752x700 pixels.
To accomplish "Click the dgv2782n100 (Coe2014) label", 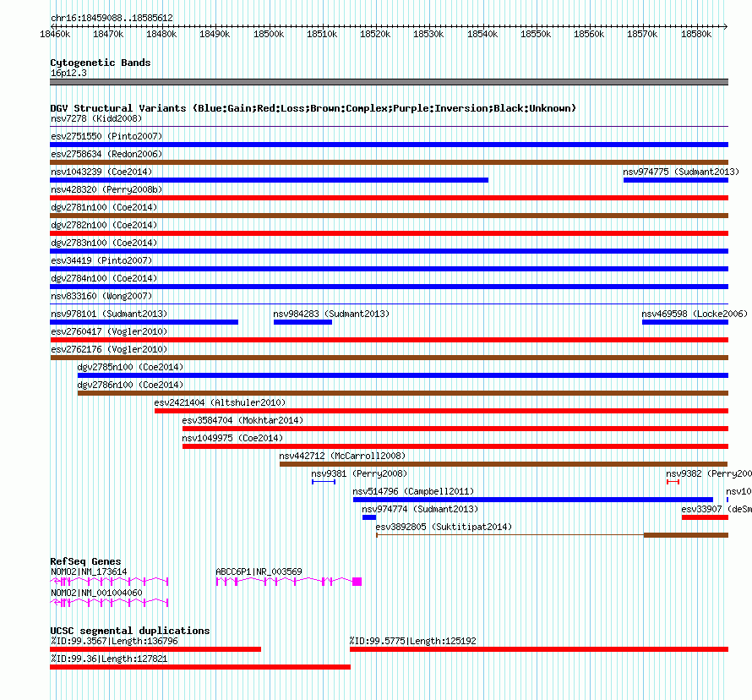I will [104, 225].
